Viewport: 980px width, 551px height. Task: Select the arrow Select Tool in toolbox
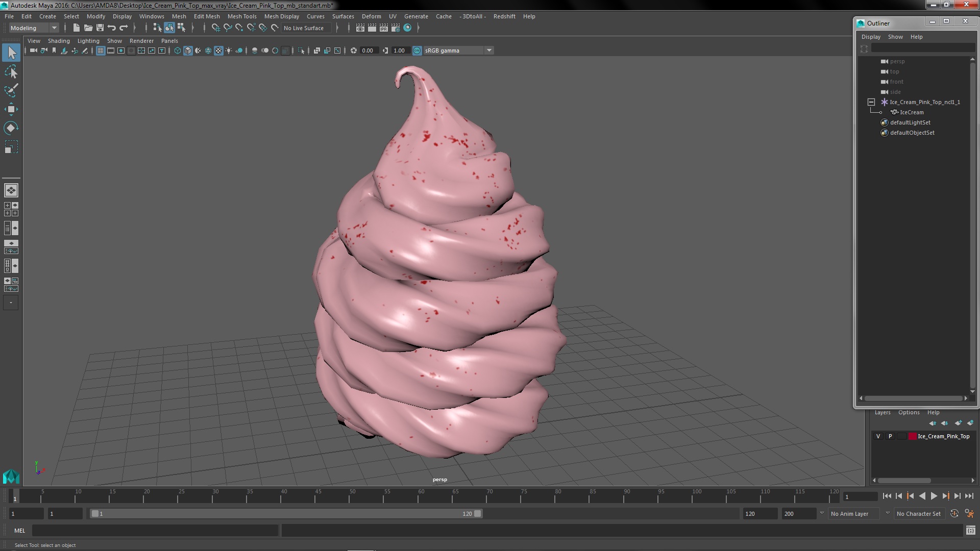click(11, 53)
